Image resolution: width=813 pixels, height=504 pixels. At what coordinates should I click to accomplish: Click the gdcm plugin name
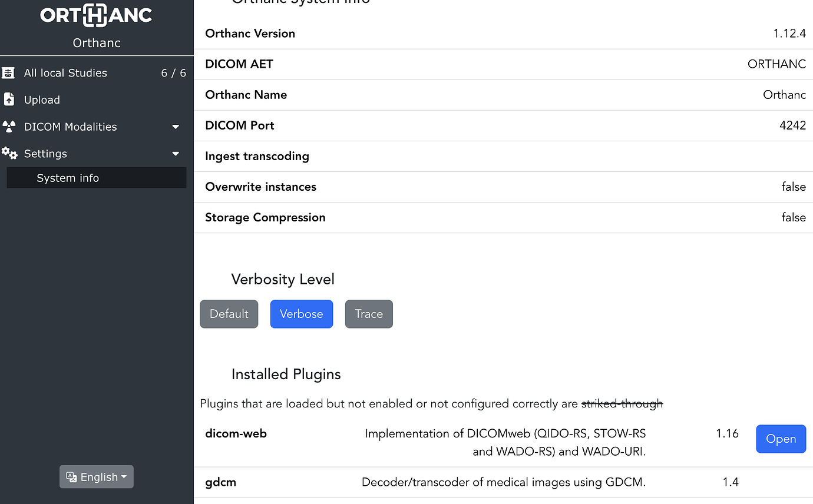[220, 482]
